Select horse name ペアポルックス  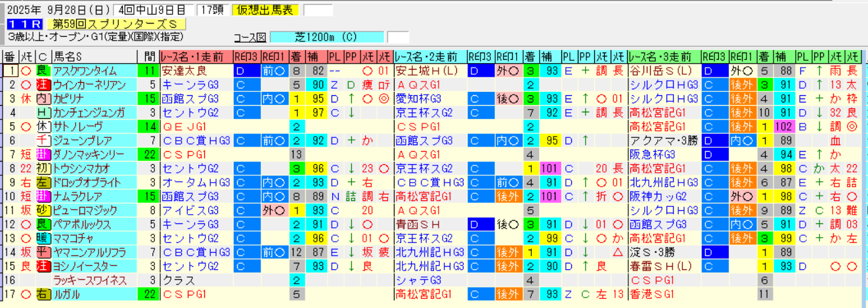(82, 224)
